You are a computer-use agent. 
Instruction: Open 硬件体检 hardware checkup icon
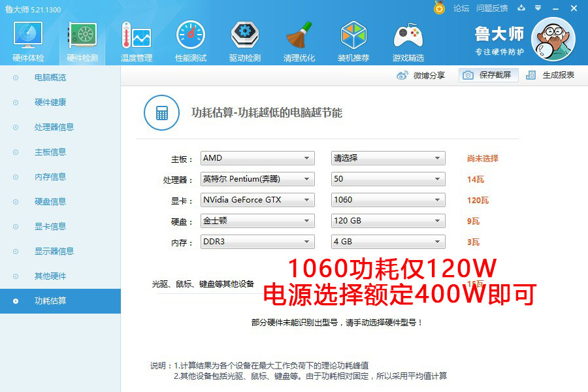tap(28, 41)
